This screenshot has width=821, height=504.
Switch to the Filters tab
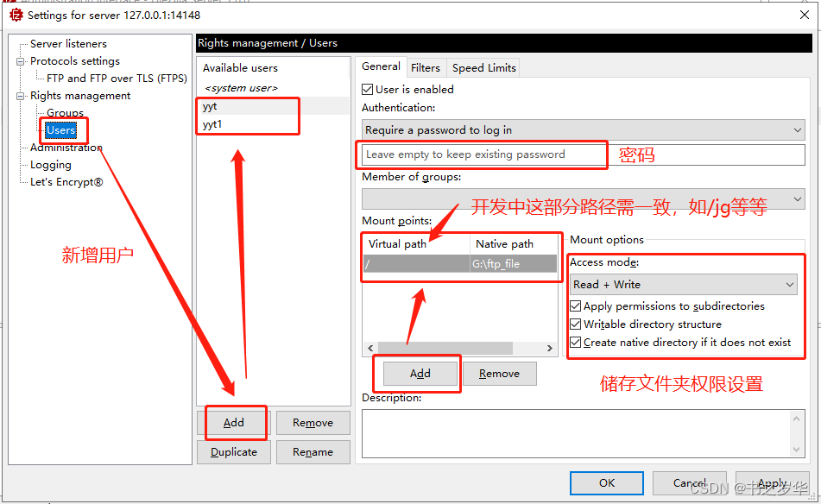pyautogui.click(x=425, y=67)
